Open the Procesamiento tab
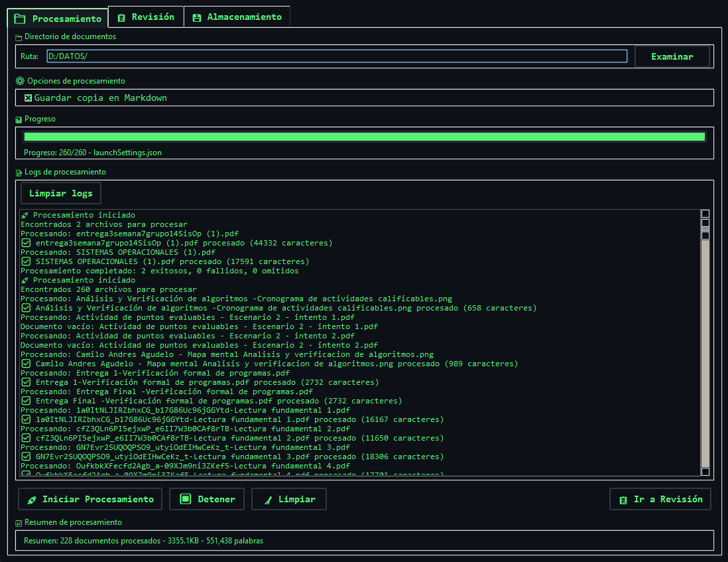 (x=58, y=19)
